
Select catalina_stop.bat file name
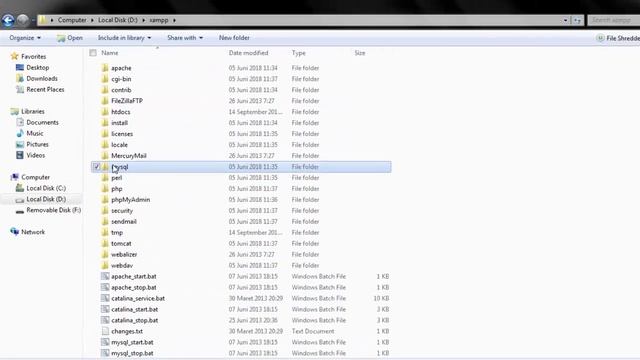pos(135,320)
